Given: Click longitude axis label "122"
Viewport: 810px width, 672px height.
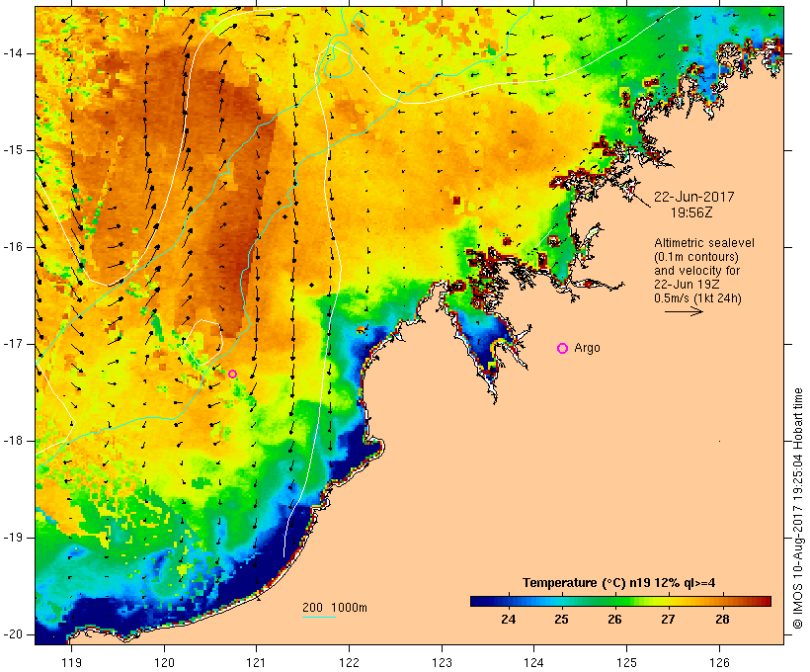Looking at the screenshot, I should pyautogui.click(x=350, y=662).
